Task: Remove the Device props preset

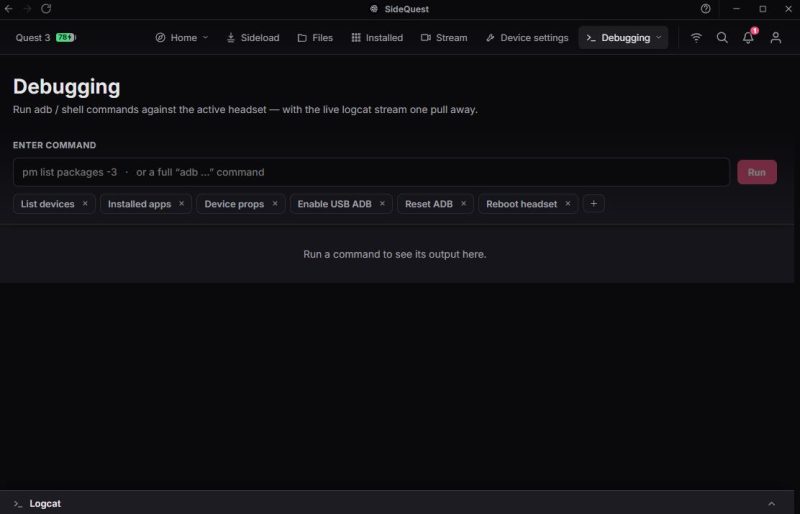Action: (275, 204)
